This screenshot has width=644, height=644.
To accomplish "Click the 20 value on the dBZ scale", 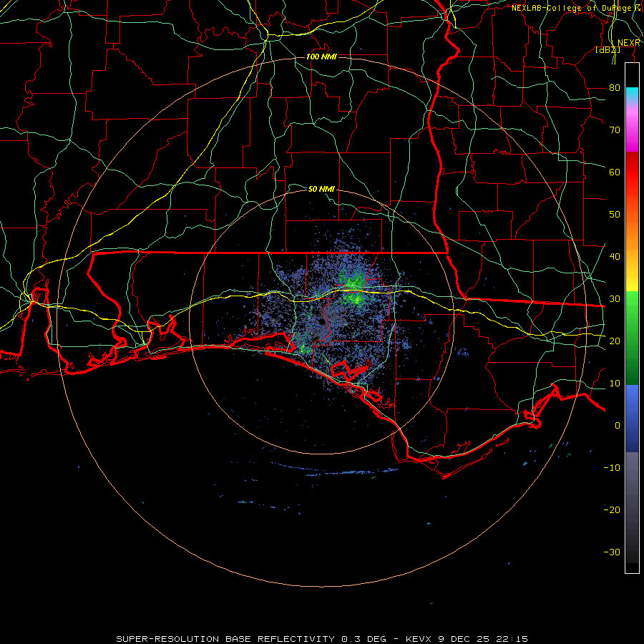I will [x=615, y=341].
